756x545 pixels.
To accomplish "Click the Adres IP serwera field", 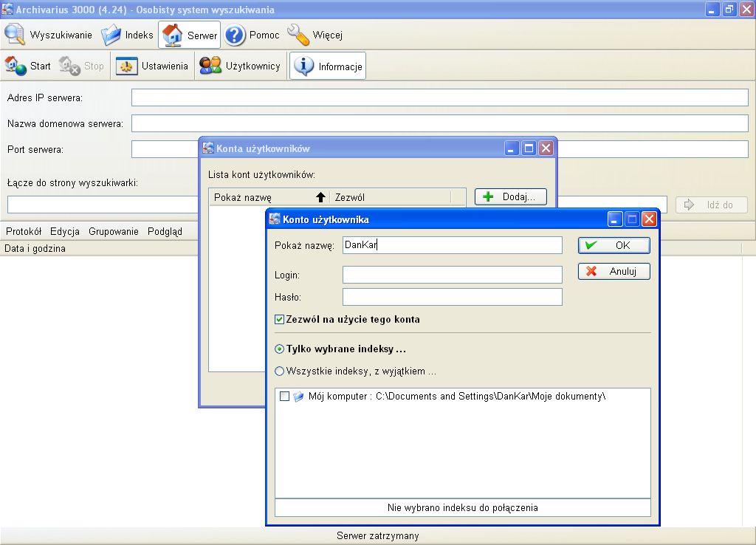I will click(440, 97).
